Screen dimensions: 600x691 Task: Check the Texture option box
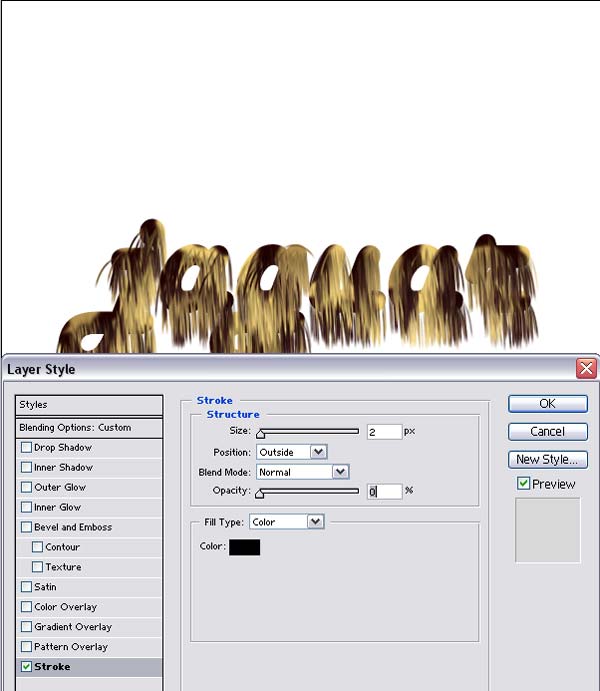(37, 567)
